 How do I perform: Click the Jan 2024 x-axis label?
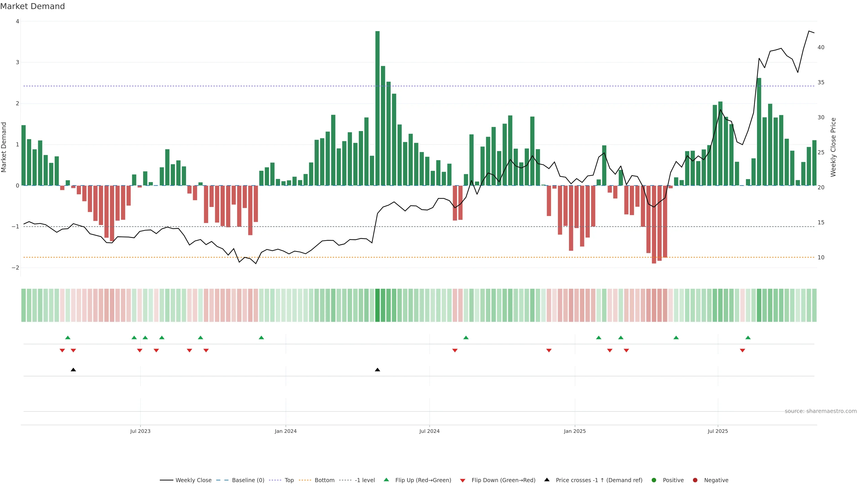pyautogui.click(x=285, y=431)
